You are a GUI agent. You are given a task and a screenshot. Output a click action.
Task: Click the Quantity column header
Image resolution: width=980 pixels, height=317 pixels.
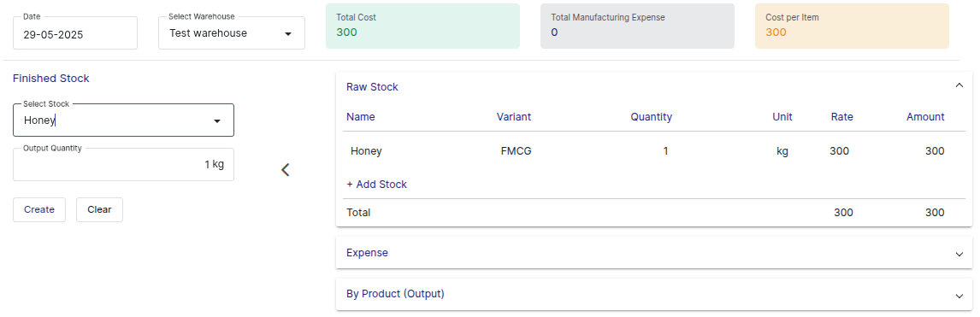coord(652,117)
